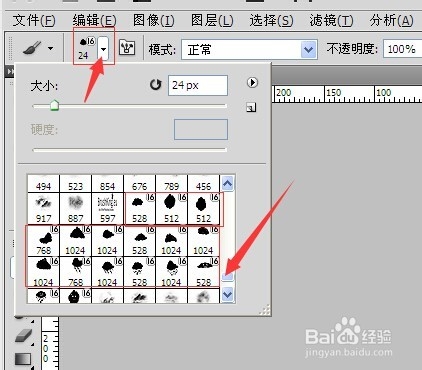Viewport: 422px width, 370px height.
Task: Select the 854 brush preset
Action: 107,184
